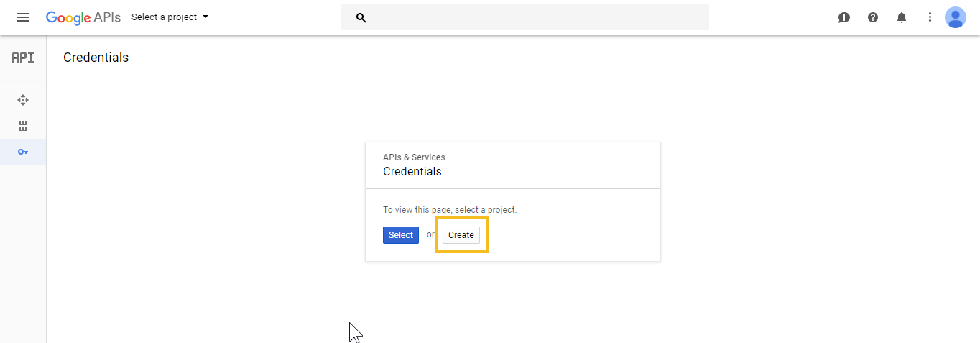Click the blue Select button
This screenshot has width=980, height=343.
pyautogui.click(x=401, y=235)
